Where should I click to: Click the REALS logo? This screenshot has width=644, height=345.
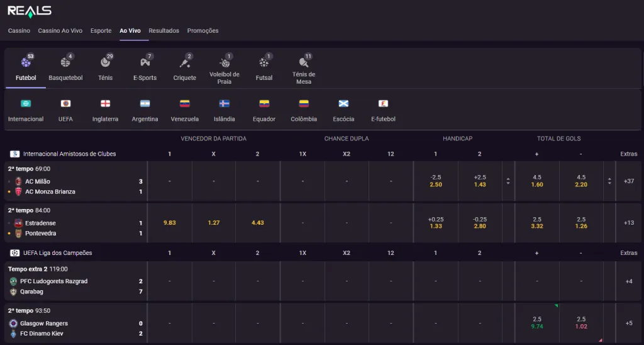pyautogui.click(x=30, y=11)
